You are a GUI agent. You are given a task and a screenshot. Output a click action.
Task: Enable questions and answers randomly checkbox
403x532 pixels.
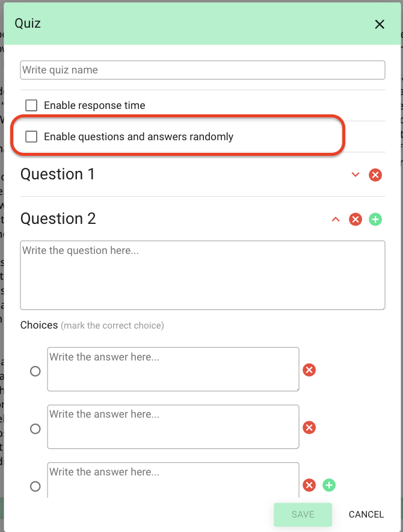tap(31, 137)
